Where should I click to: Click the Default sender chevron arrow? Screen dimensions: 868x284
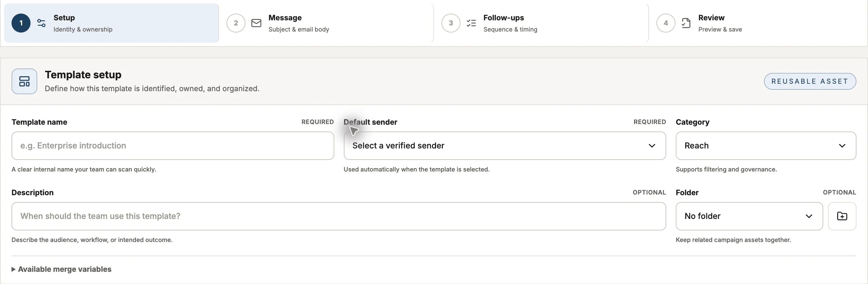652,146
